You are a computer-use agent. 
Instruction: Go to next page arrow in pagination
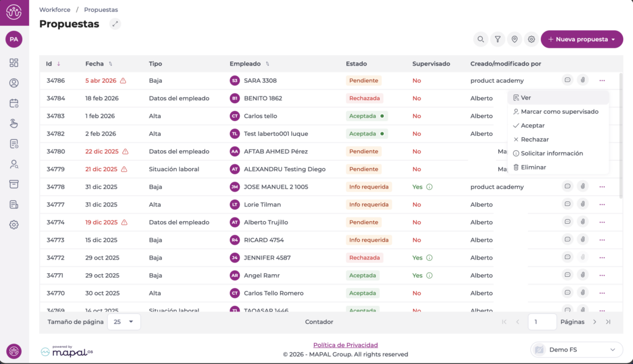click(595, 322)
